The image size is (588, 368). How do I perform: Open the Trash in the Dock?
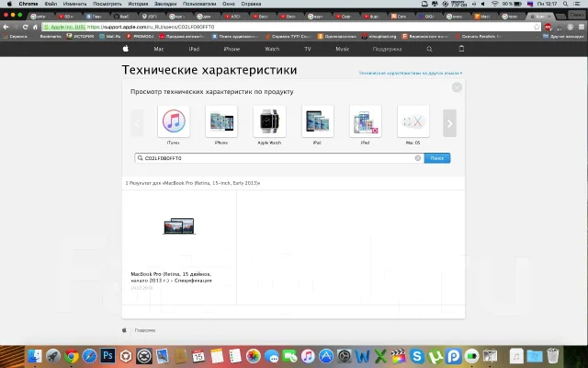point(553,356)
